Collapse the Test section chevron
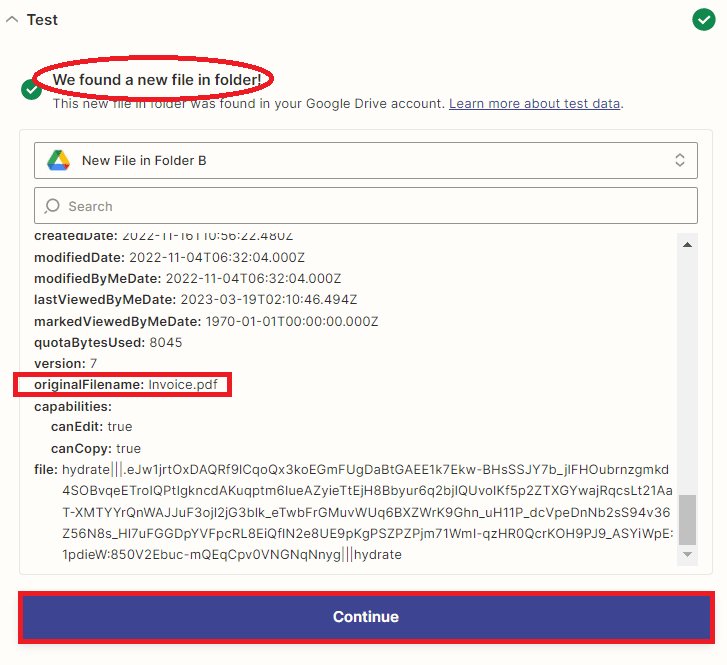Screen dimensions: 727x665 (x=12, y=20)
